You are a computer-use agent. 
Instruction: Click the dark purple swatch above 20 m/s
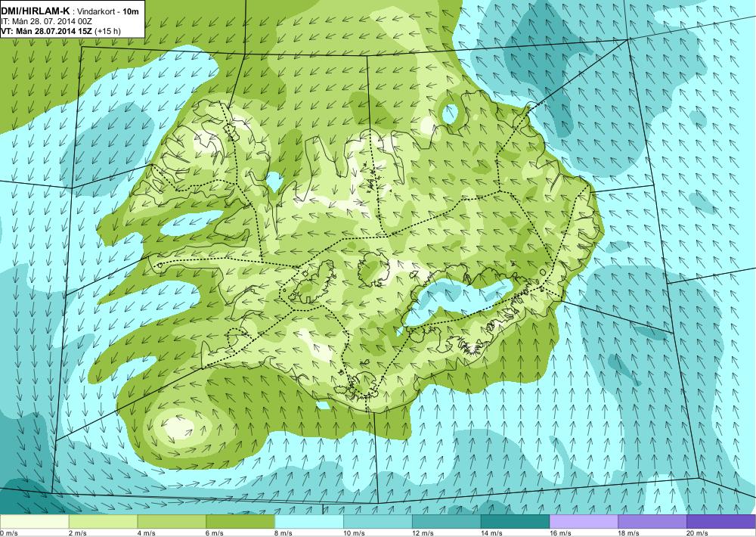pos(720,522)
